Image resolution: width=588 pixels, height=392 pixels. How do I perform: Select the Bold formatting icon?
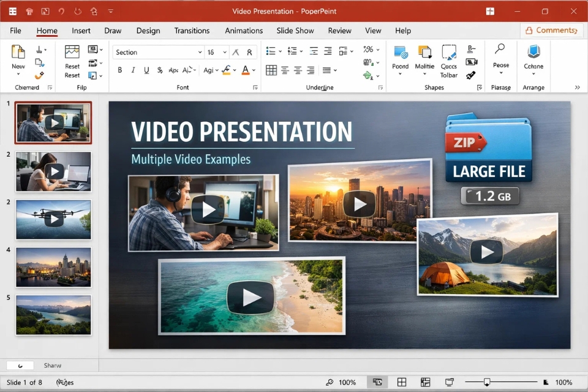[120, 70]
